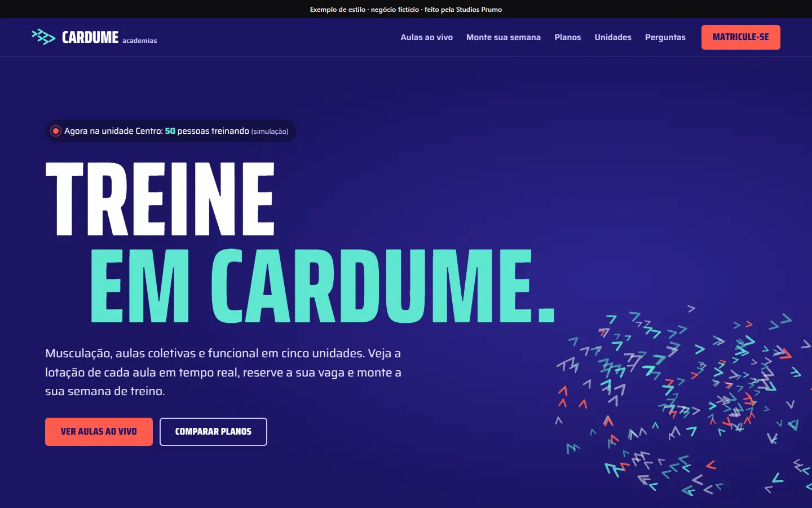This screenshot has width=812, height=508.
Task: Click VER AULAS AO VIVO button
Action: (x=99, y=432)
